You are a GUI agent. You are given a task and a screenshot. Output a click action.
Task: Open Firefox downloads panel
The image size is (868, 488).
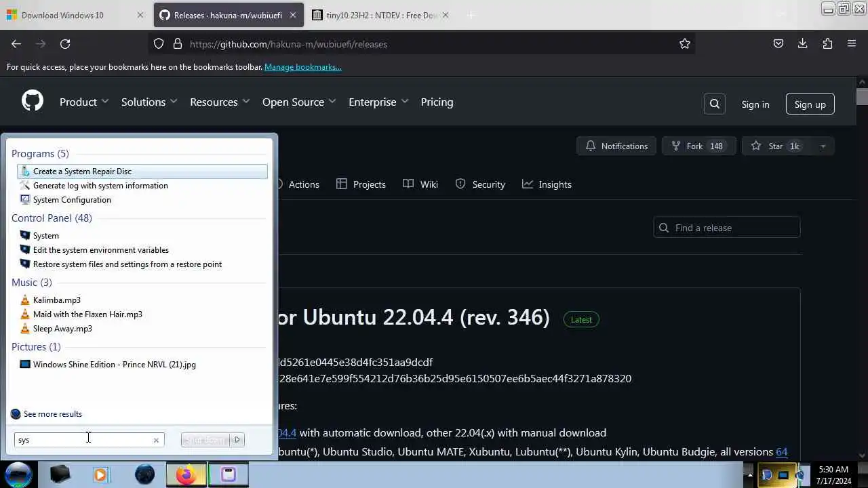coord(803,44)
